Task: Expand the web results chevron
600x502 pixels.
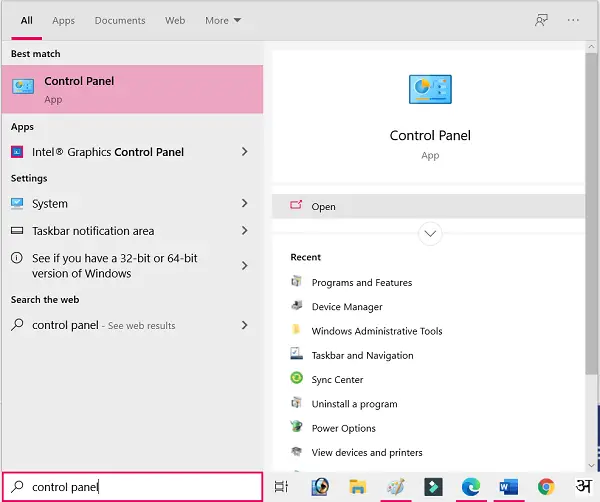Action: coord(245,325)
